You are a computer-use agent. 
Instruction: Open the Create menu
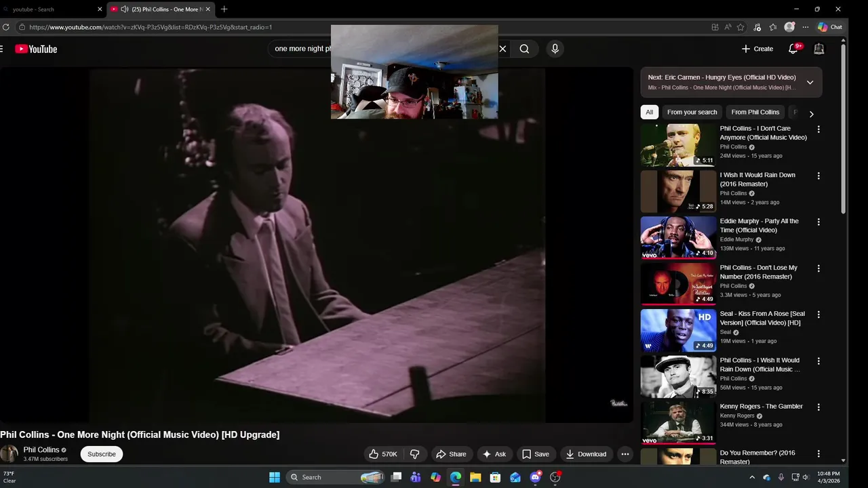pos(757,49)
